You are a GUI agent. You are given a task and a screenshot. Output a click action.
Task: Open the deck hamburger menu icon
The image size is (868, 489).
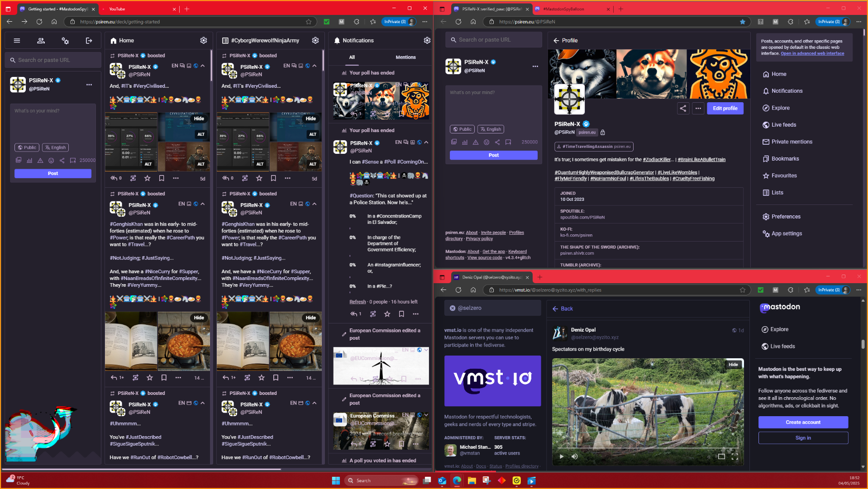[x=17, y=41]
